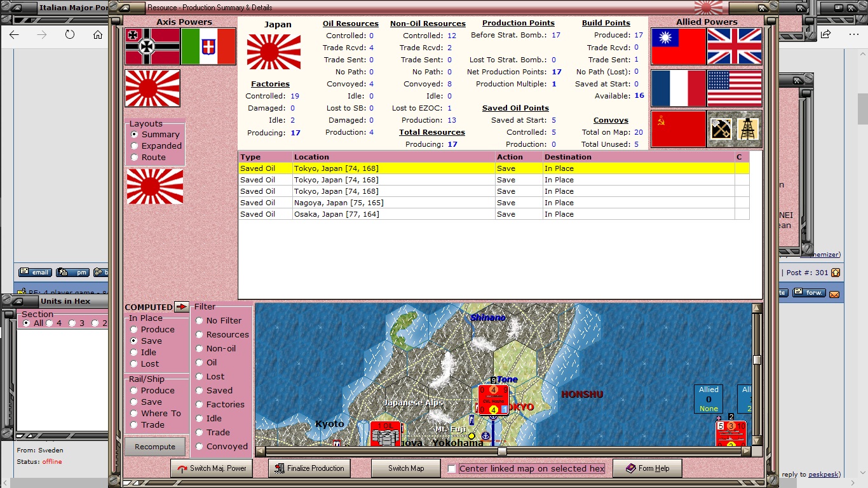Viewport: 868px width, 488px height.
Task: Click the Japanese flag directly beneath the German flag
Action: click(x=153, y=88)
